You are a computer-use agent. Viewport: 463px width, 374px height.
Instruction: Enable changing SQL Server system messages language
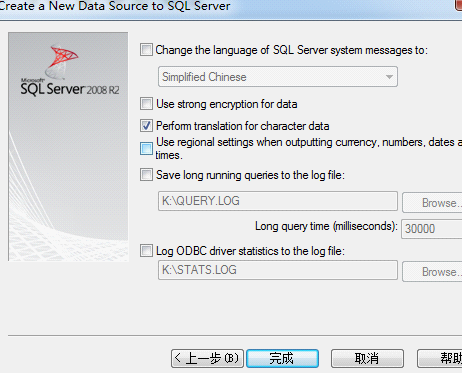146,50
